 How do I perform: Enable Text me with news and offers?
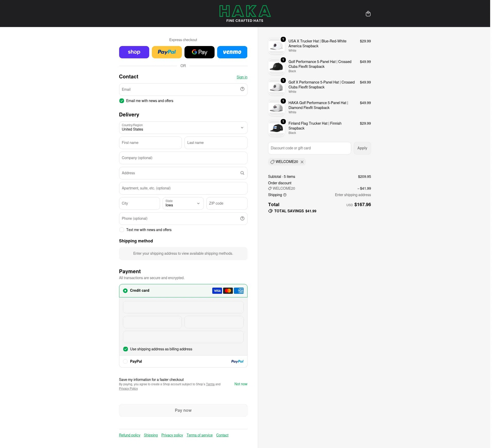coord(122,230)
